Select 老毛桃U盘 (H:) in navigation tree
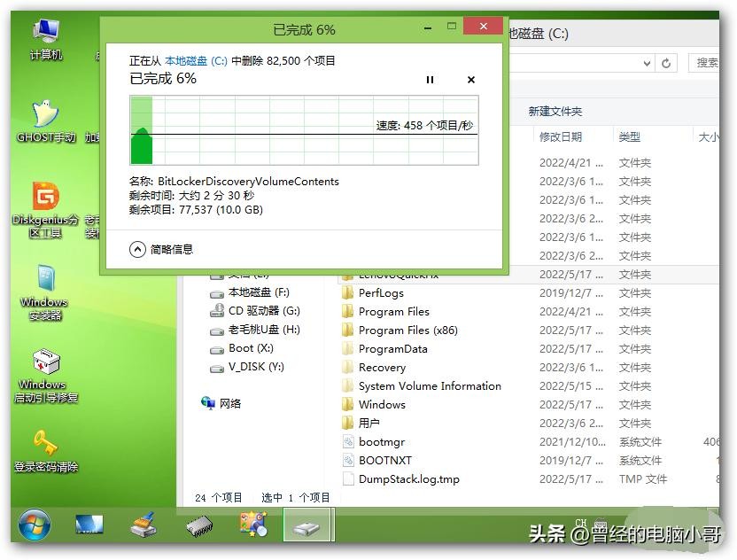The image size is (737, 560). coord(263,330)
